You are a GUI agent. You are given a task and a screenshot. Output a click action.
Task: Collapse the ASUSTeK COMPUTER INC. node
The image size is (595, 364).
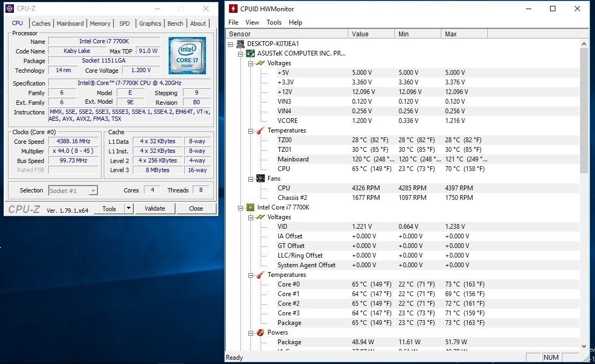(x=241, y=54)
